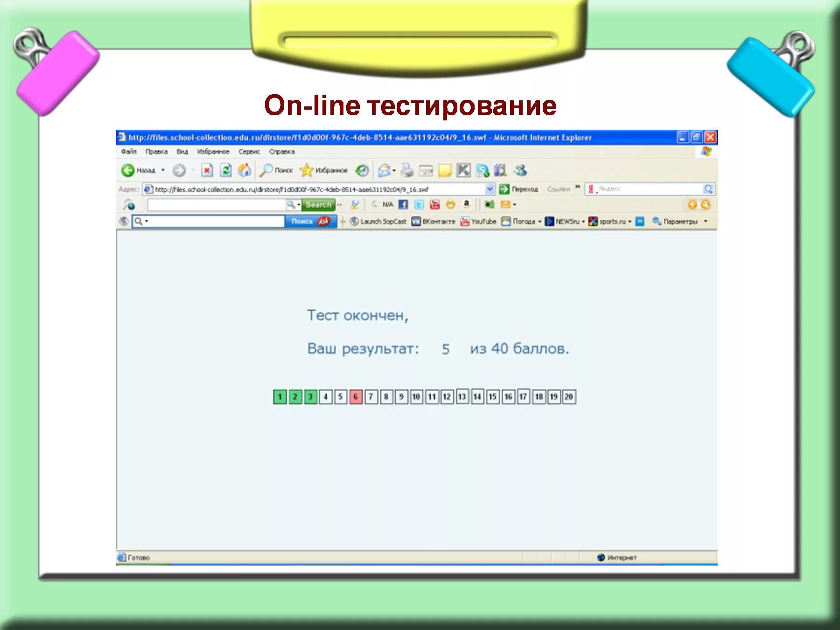Click the Messenger people icon
The image size is (840, 630).
(x=520, y=170)
